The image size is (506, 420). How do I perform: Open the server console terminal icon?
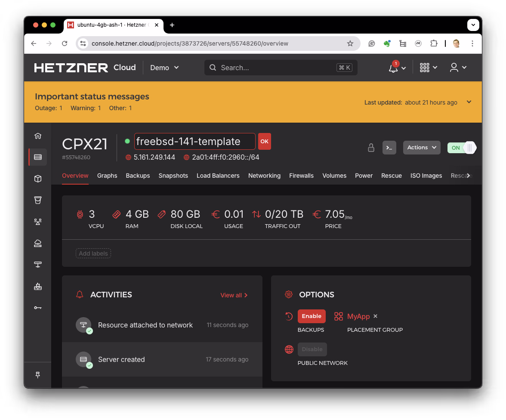click(x=389, y=148)
